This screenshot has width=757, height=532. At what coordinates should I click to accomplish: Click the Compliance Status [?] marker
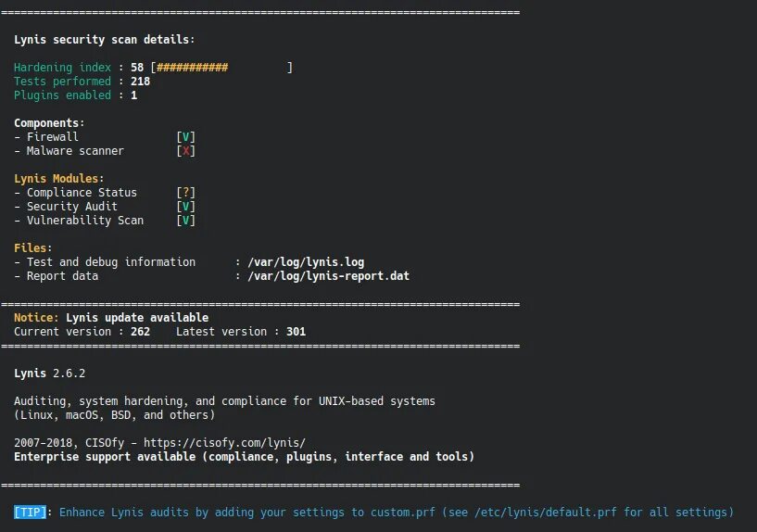click(x=186, y=193)
